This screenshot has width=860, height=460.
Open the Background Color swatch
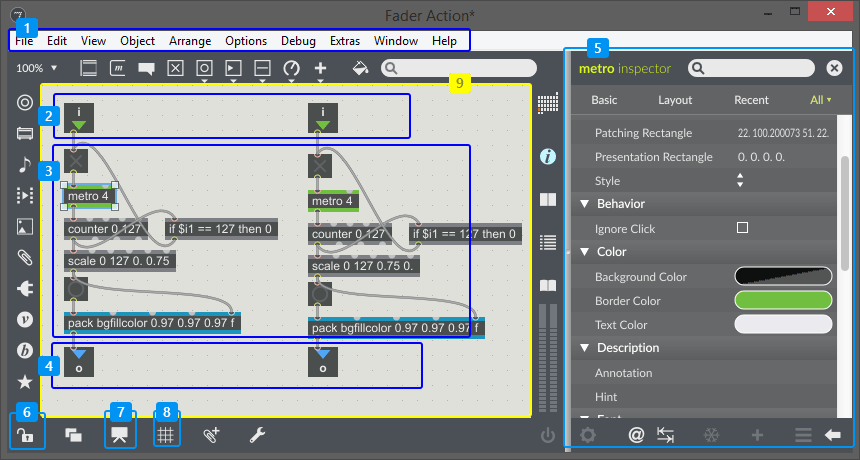783,276
